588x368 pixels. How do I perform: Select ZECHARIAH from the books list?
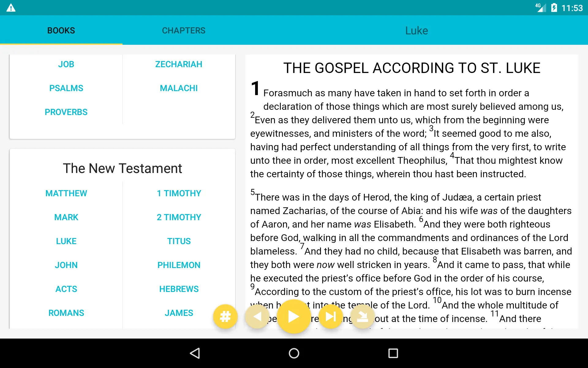[x=179, y=64]
